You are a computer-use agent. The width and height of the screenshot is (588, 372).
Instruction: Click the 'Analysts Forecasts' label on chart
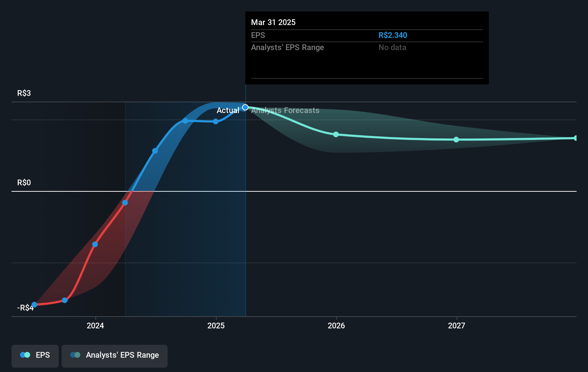(285, 110)
